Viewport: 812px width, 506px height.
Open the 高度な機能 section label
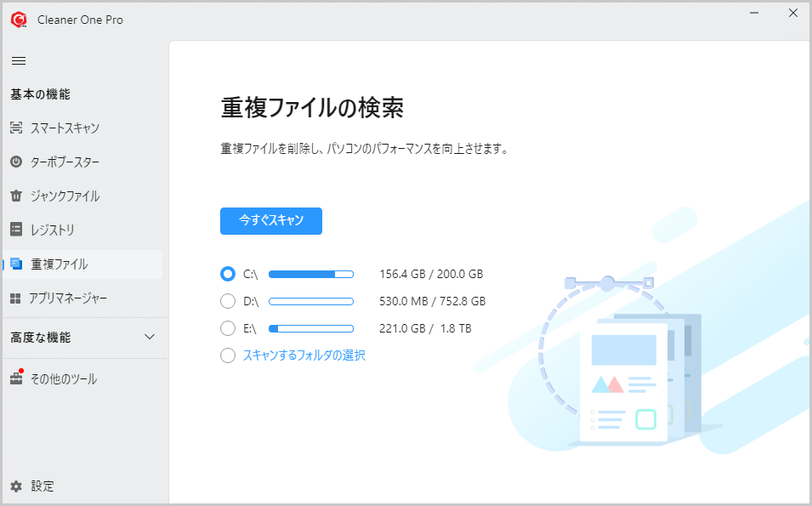(x=41, y=338)
